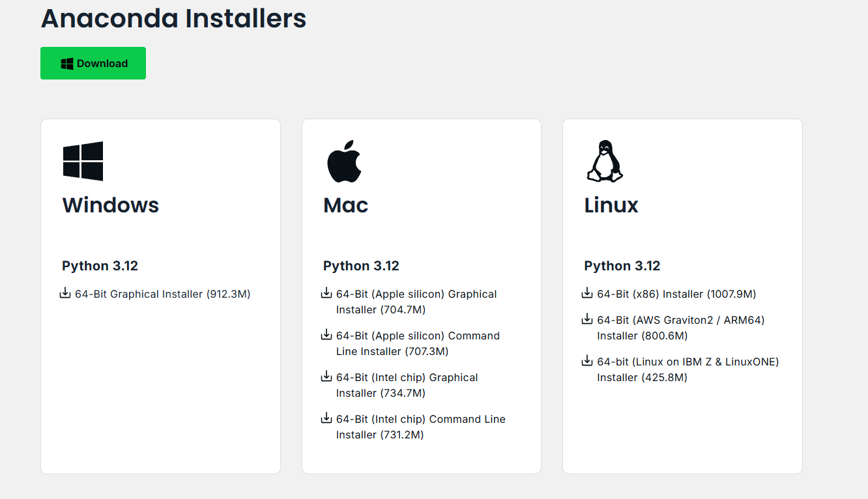Click download icon for Intel chip Graphical Installer
The height and width of the screenshot is (499, 868).
(x=326, y=377)
